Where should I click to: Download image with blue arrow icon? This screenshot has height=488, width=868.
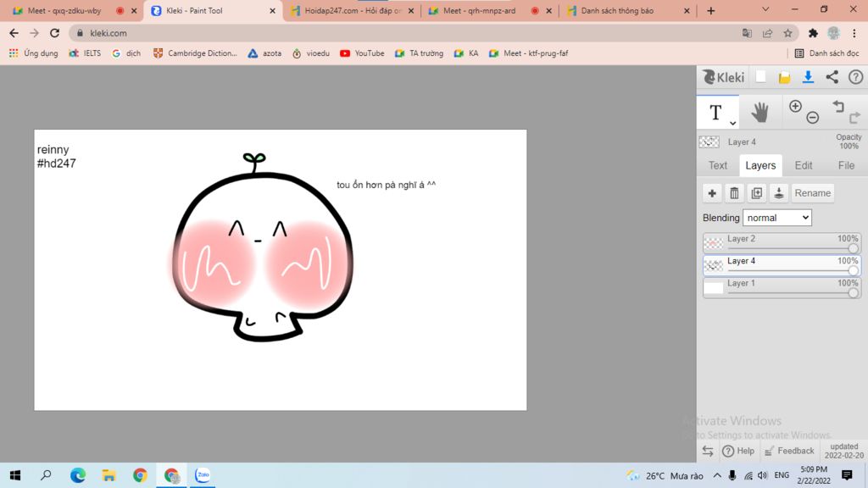[808, 77]
